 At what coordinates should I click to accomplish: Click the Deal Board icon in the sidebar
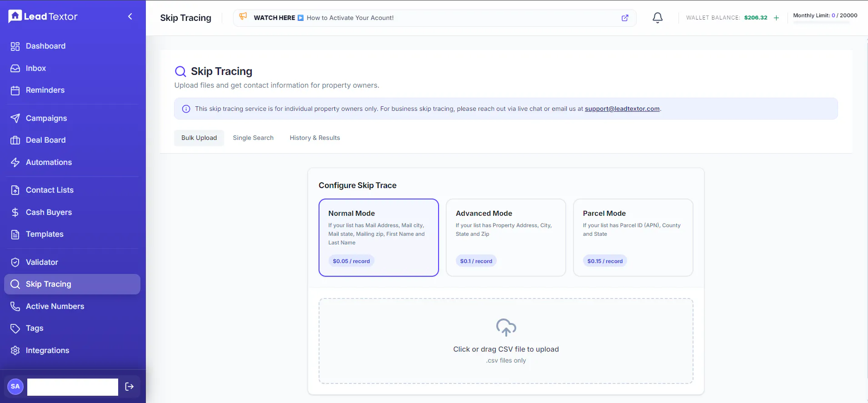(15, 140)
